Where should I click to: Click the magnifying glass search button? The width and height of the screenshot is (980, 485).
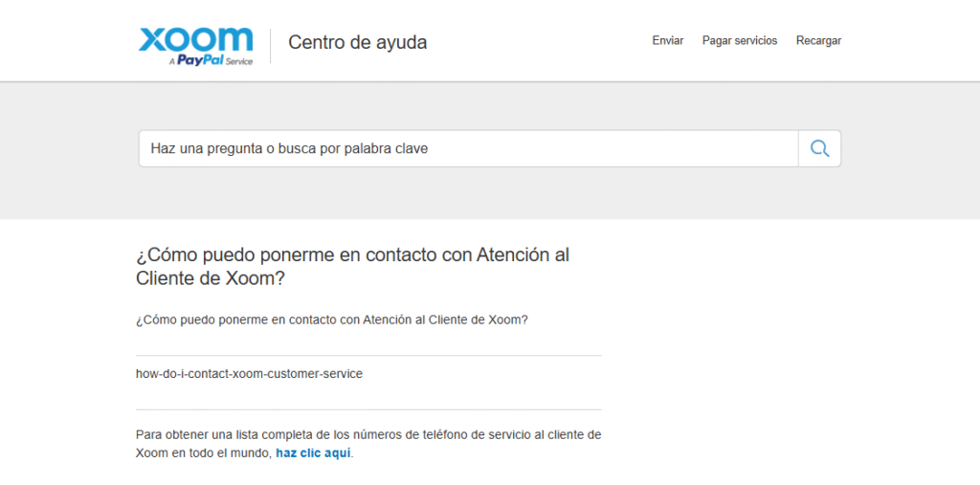(819, 148)
